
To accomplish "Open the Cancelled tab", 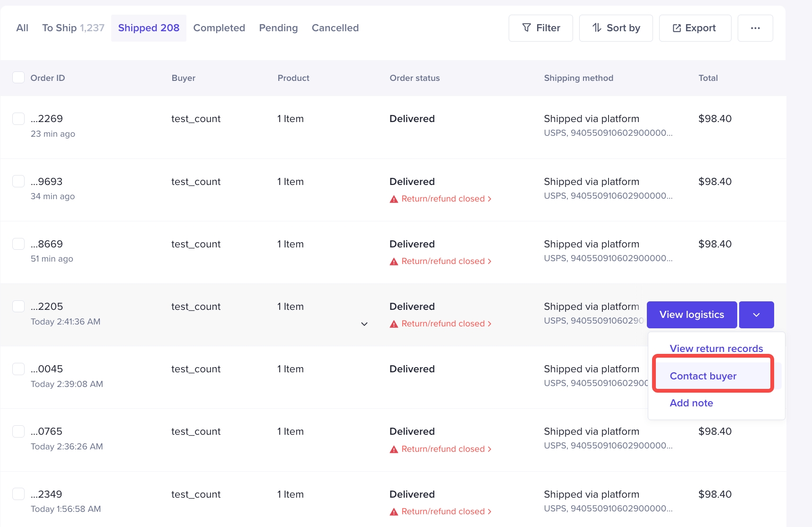I will (x=335, y=28).
